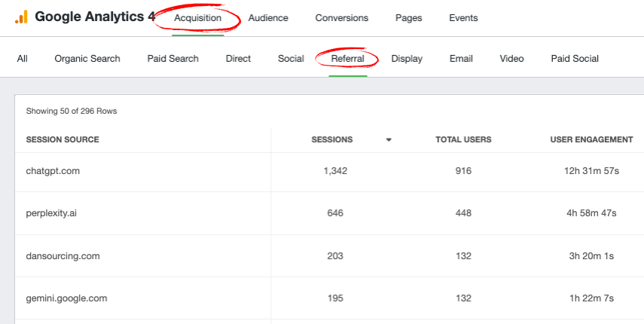Select the Email channel
The image size is (644, 324).
(461, 59)
